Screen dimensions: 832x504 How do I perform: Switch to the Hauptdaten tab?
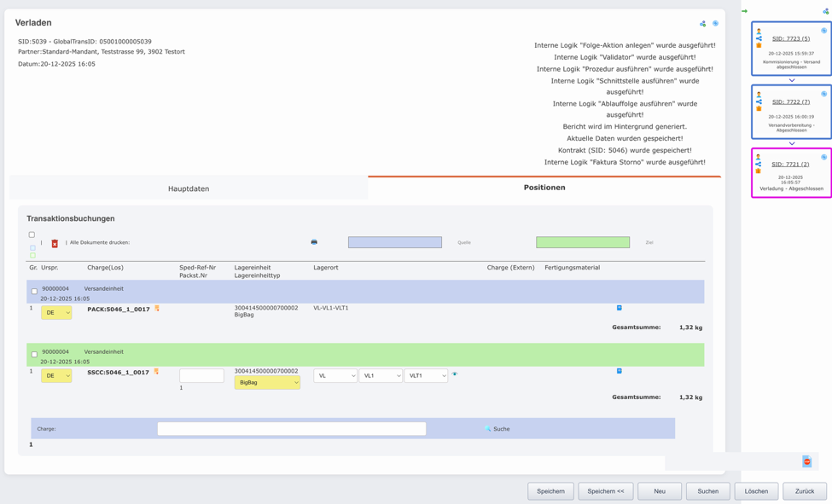[189, 188]
